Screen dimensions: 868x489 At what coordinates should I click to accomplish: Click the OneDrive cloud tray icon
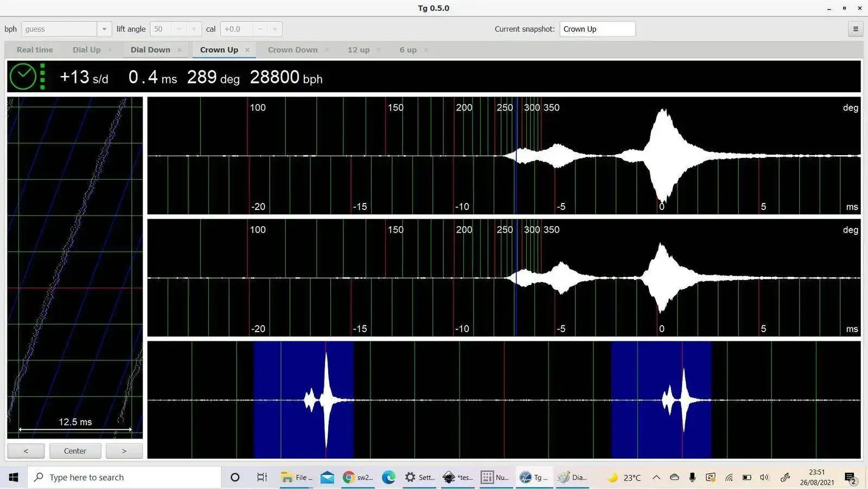point(674,478)
